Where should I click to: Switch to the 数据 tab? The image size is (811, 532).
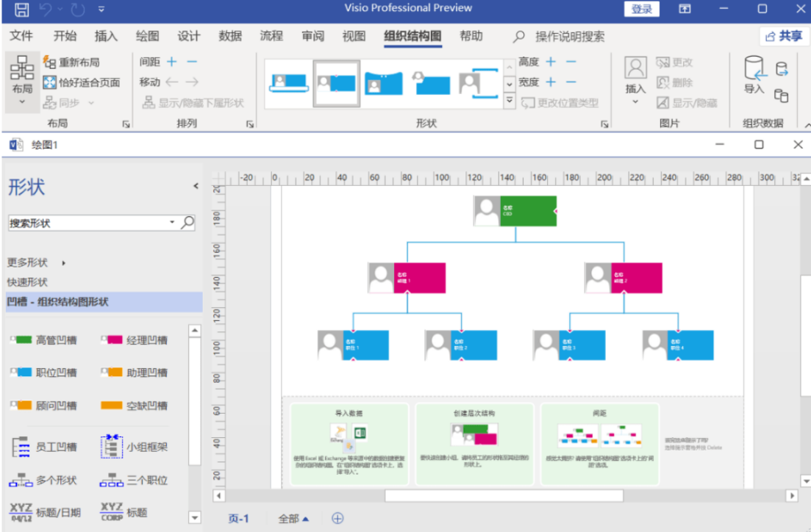coord(230,36)
